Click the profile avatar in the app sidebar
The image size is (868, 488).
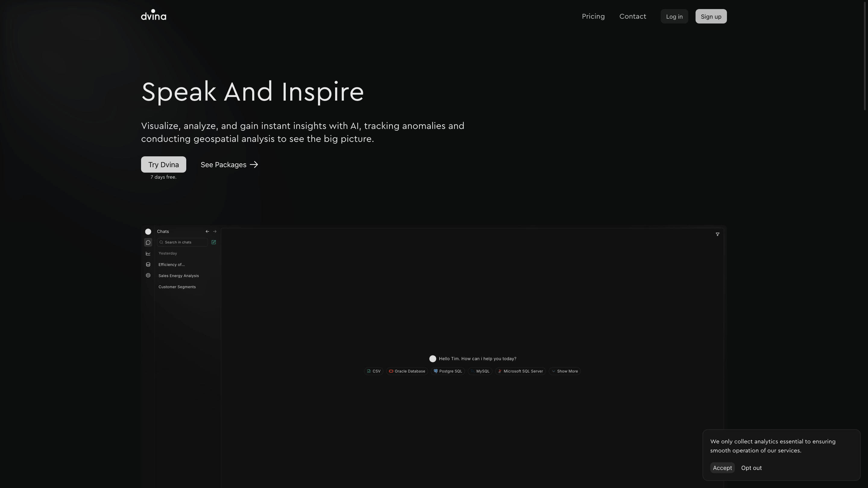(x=148, y=232)
